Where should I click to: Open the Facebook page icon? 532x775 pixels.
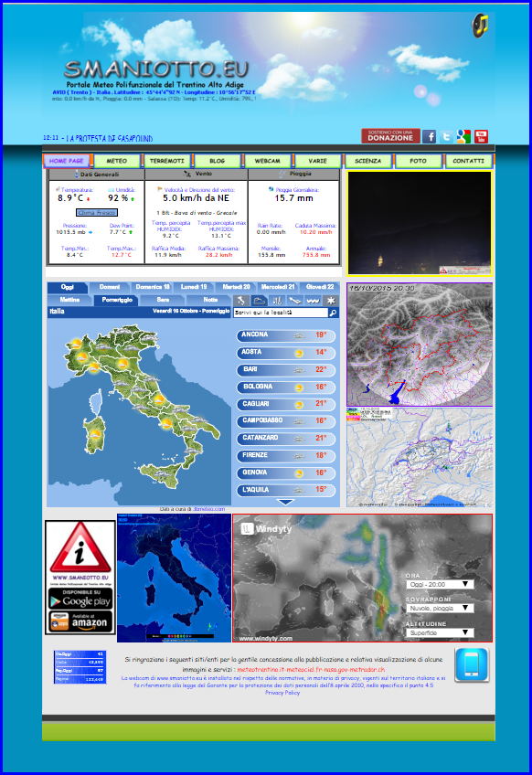[429, 136]
